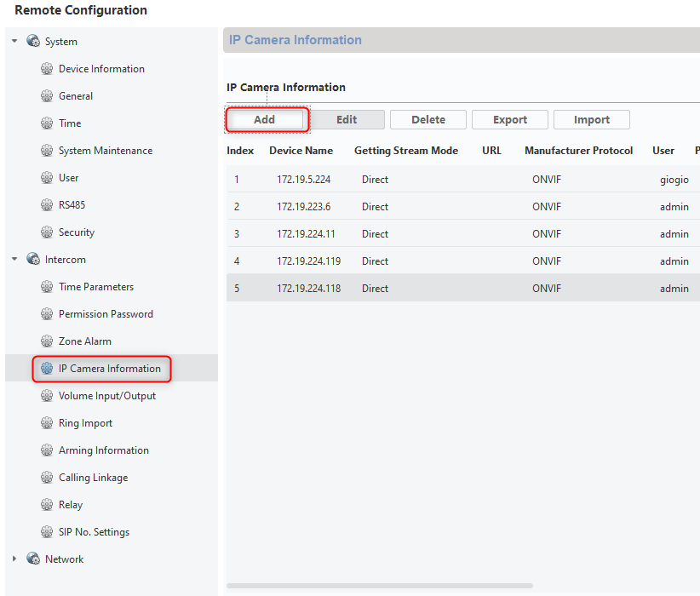
Task: Select camera row 172.19.223.6
Action: click(x=463, y=206)
